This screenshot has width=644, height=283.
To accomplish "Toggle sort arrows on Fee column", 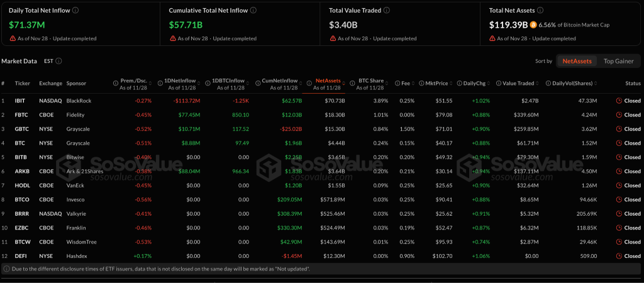I will coord(414,84).
